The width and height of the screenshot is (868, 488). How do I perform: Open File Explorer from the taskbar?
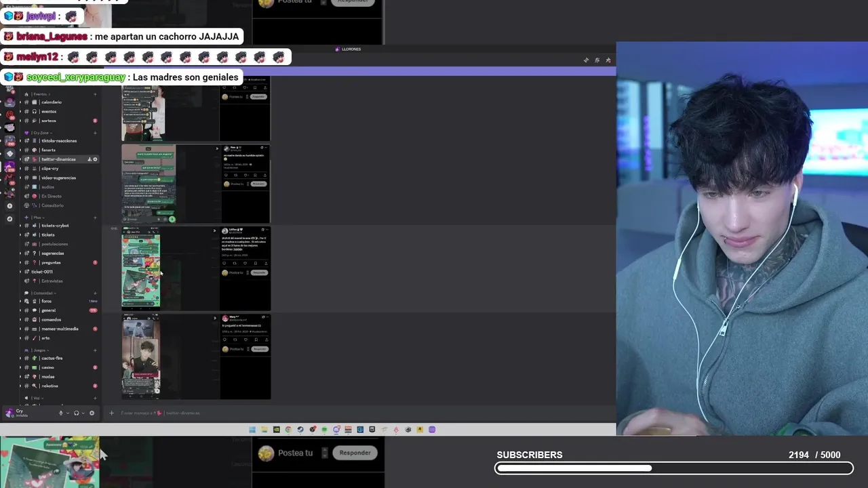click(x=264, y=430)
